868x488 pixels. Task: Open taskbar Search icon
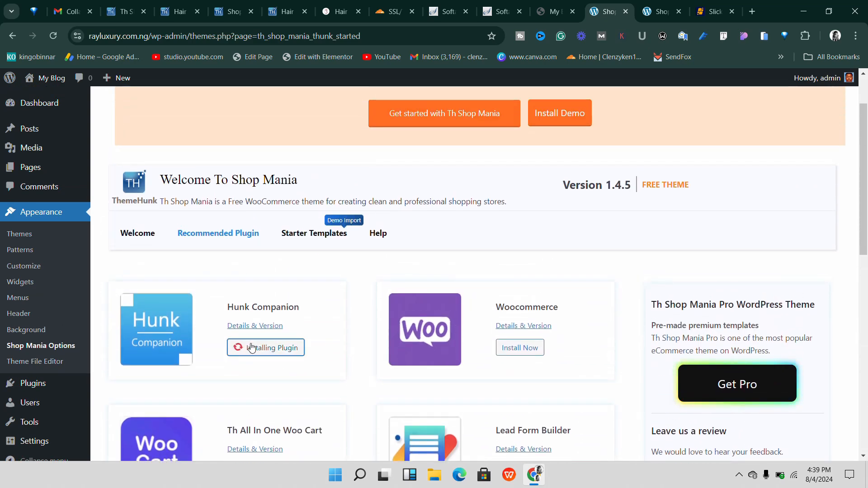click(360, 475)
